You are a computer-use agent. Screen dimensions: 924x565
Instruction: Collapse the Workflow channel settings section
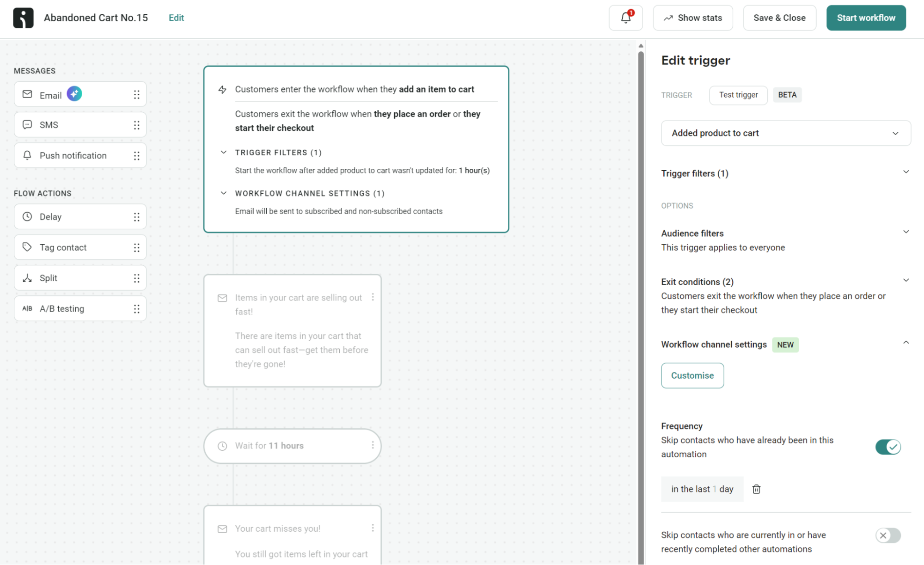point(906,343)
